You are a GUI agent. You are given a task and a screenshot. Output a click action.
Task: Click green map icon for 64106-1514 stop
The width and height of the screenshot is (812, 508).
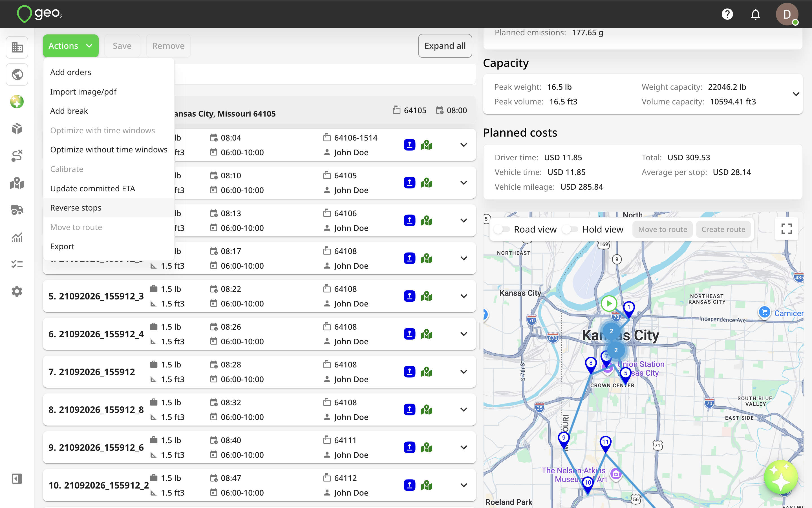click(x=427, y=145)
